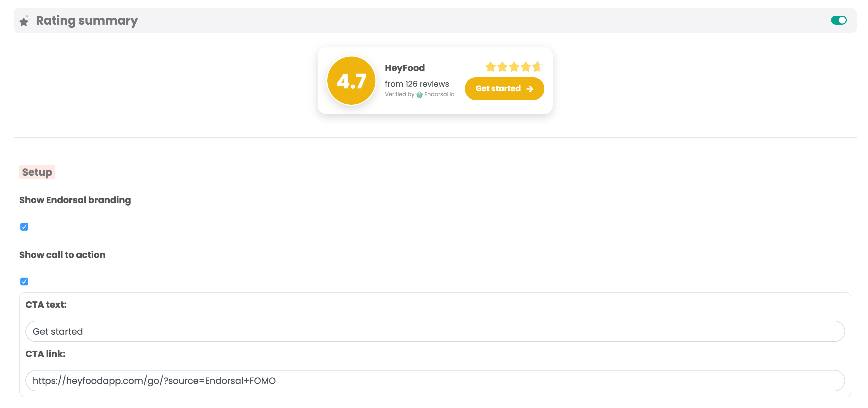Click the HeyFood business name
The width and height of the screenshot is (868, 408).
pos(405,68)
